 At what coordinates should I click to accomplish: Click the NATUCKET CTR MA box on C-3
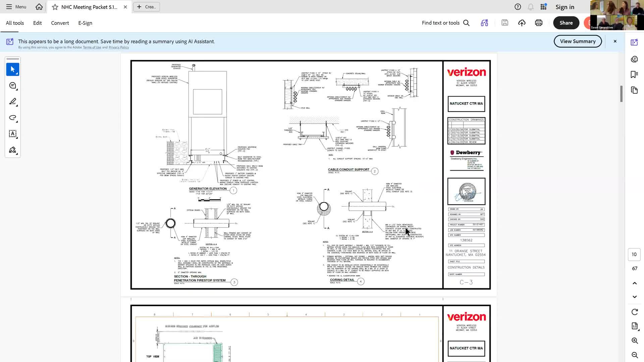[x=466, y=104]
